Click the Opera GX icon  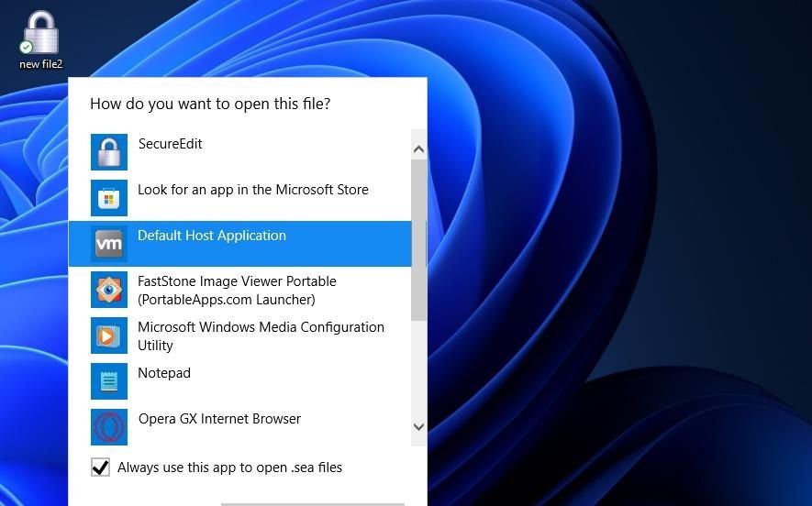(109, 427)
